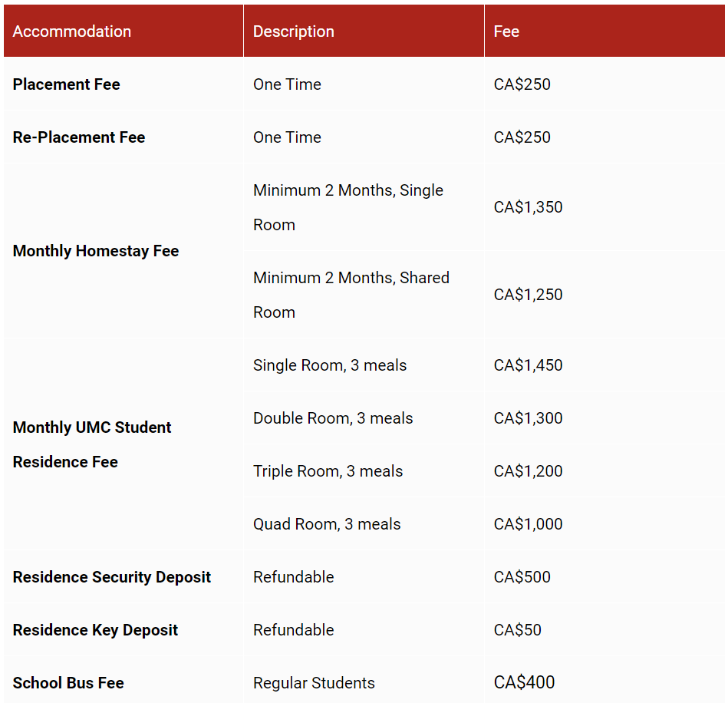Click the CA$500 security deposit fee
The width and height of the screenshot is (728, 703).
coord(522,577)
